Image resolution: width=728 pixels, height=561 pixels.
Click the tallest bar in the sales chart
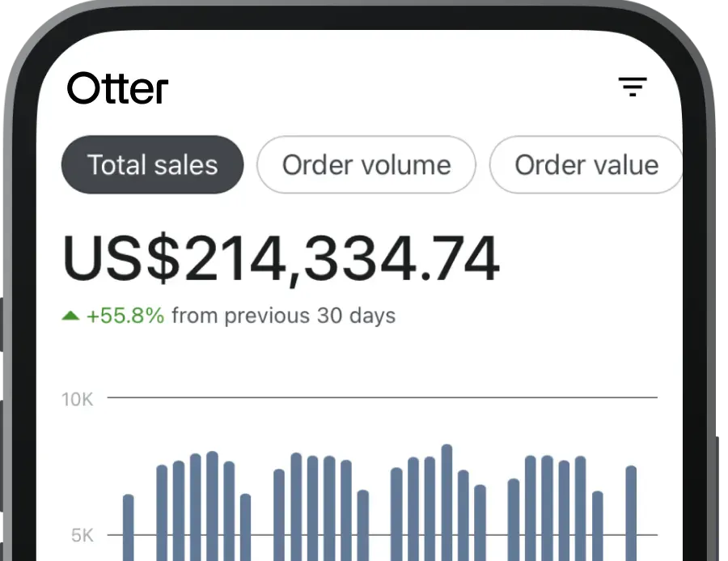[x=447, y=502]
